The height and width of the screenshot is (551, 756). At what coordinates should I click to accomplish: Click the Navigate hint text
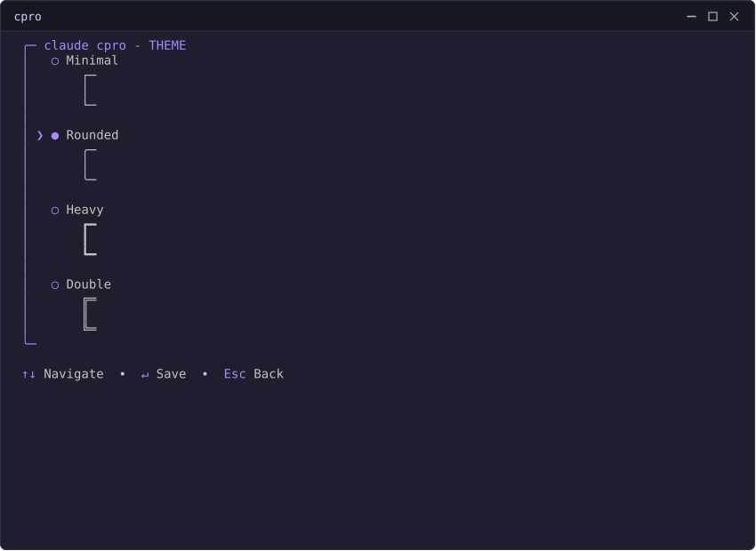tap(74, 374)
